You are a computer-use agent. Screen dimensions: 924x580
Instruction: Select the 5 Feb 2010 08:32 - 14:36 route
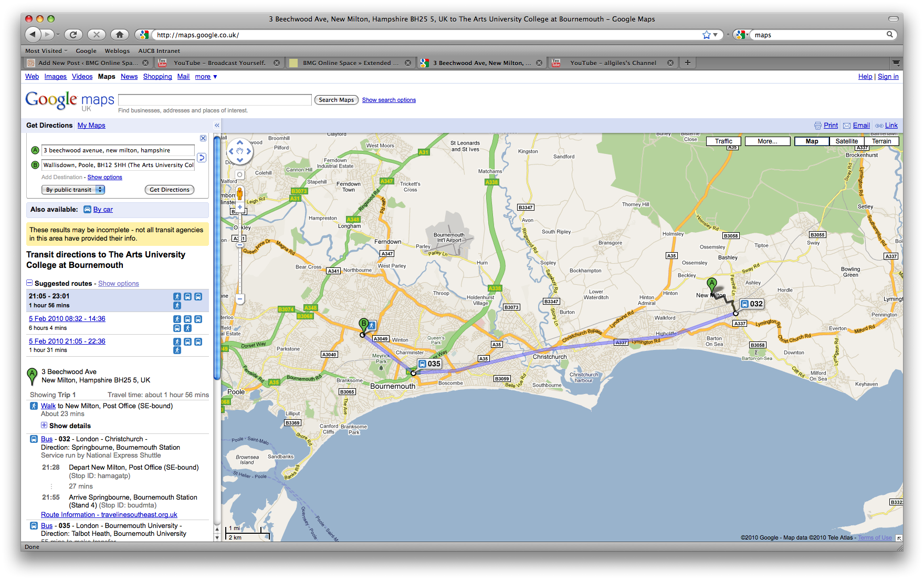coord(67,319)
